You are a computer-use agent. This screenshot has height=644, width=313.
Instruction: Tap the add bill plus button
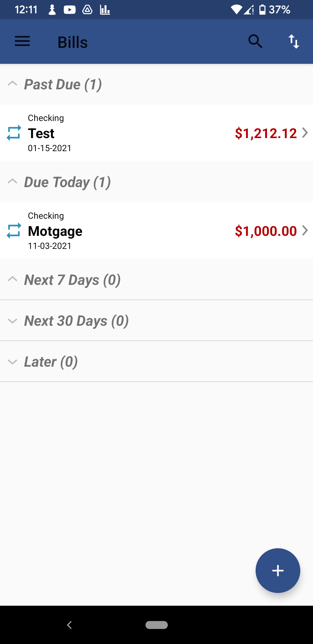278,570
